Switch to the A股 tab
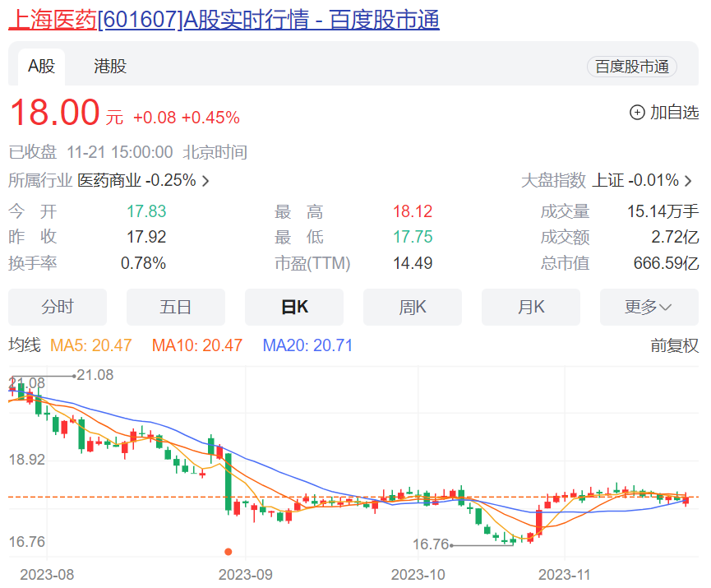The height and width of the screenshot is (588, 711). click(x=41, y=67)
